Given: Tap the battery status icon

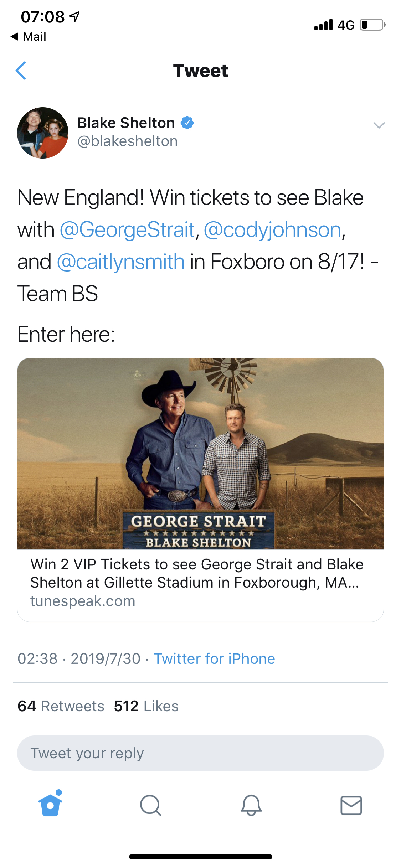Looking at the screenshot, I should 372,25.
